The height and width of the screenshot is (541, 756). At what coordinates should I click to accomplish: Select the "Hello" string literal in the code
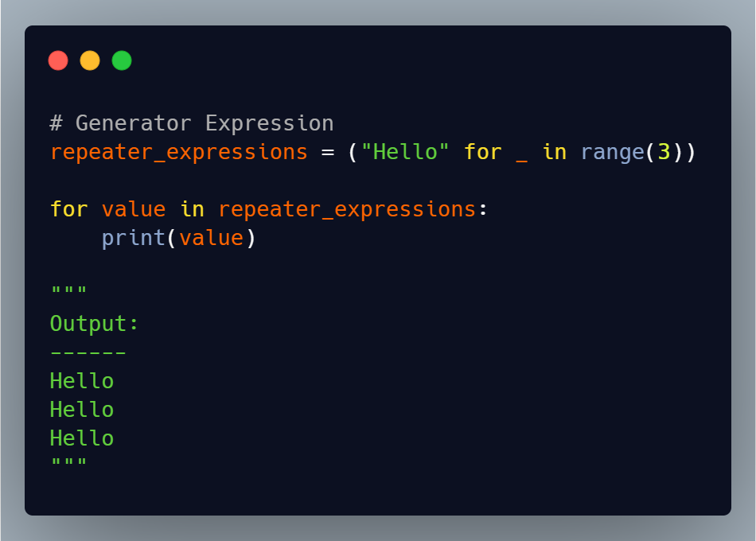[x=400, y=152]
